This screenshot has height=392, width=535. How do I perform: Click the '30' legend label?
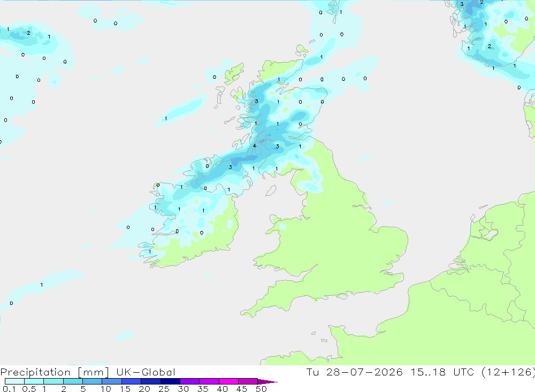coord(184,389)
